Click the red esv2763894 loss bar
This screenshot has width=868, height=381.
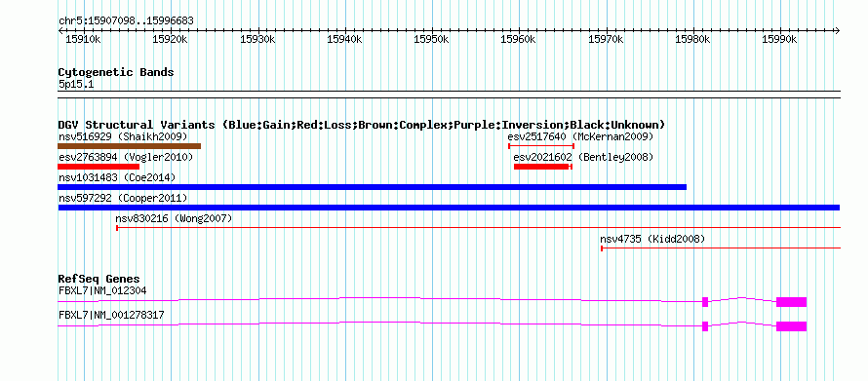(x=99, y=167)
